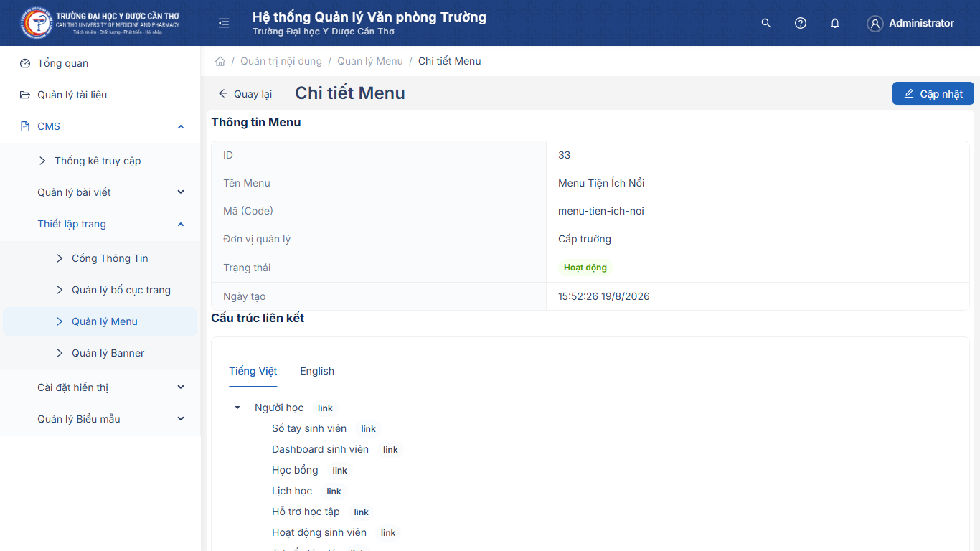Image resolution: width=980 pixels, height=551 pixels.
Task: Click the CMS document icon in sidebar
Action: coord(25,126)
